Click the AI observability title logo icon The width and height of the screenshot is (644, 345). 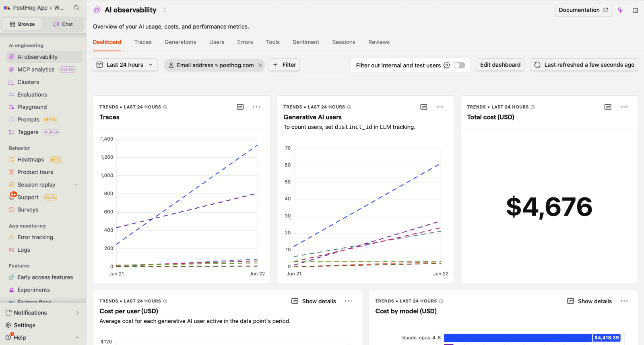pyautogui.click(x=97, y=10)
